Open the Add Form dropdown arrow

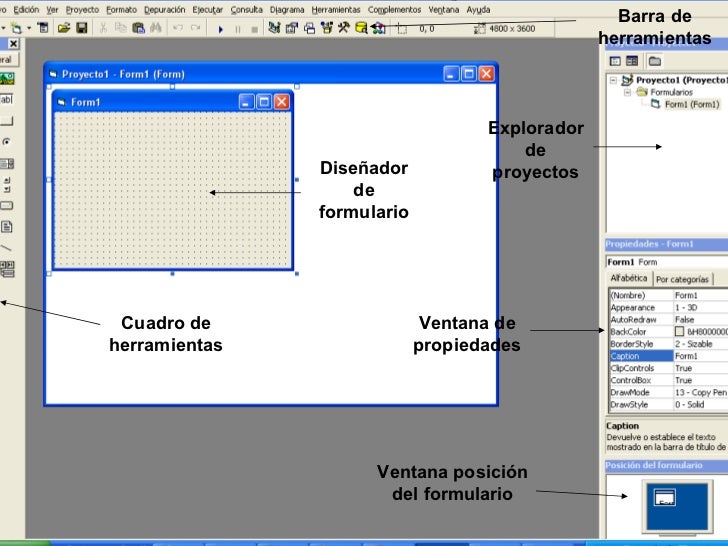click(x=29, y=28)
